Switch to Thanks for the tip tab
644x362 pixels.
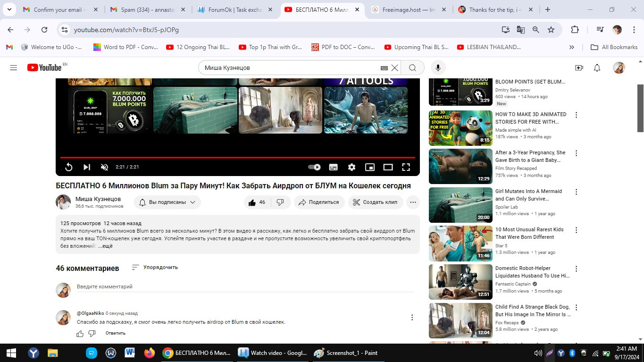click(x=495, y=9)
